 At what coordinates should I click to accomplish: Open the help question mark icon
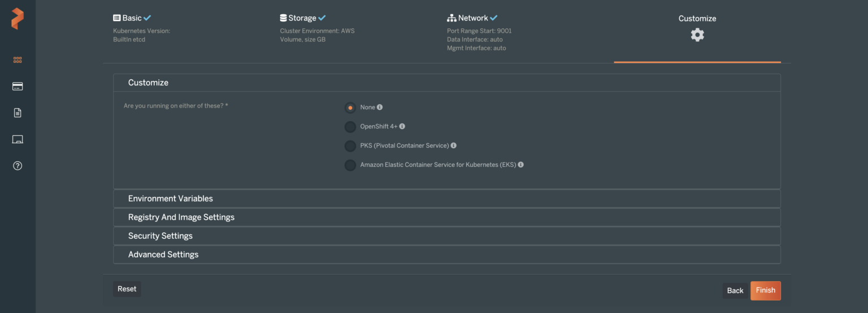click(x=18, y=166)
